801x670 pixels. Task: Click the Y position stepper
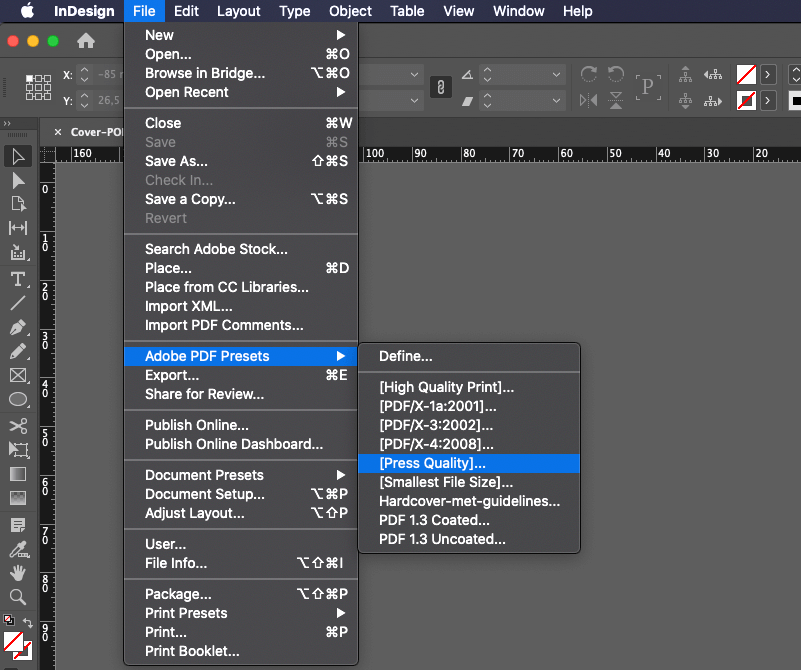85,101
